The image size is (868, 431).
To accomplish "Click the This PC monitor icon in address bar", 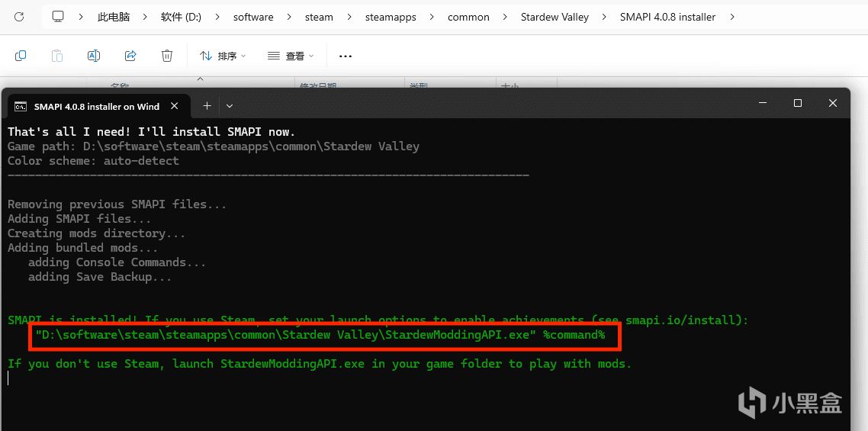I will click(x=58, y=17).
